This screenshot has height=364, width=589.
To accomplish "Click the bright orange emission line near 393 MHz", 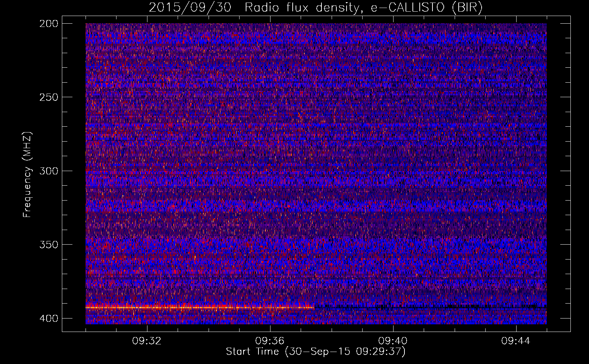I will (199, 308).
